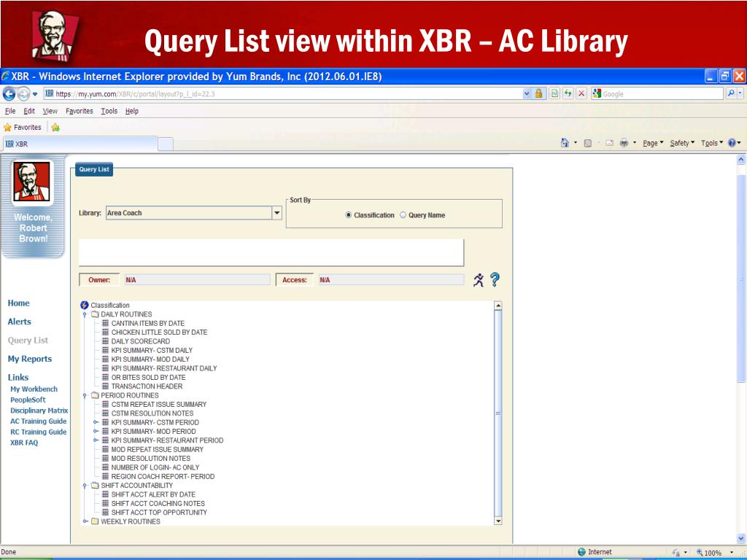Select the Classification sort radio button
Viewport: 747px width, 560px height.
348,215
